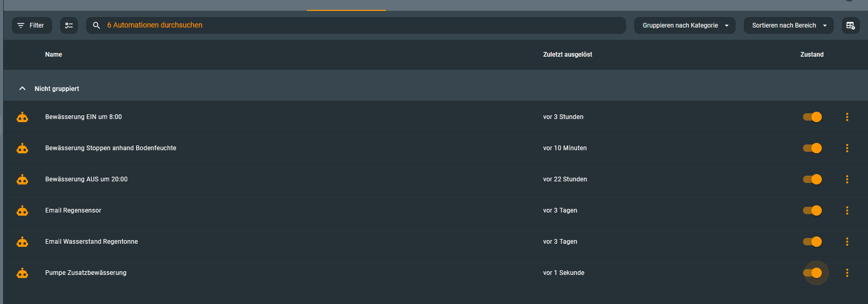Switch off Pumpe Zusatzbewässerung automation
Viewport: 868px width, 304px height.
pyautogui.click(x=812, y=273)
